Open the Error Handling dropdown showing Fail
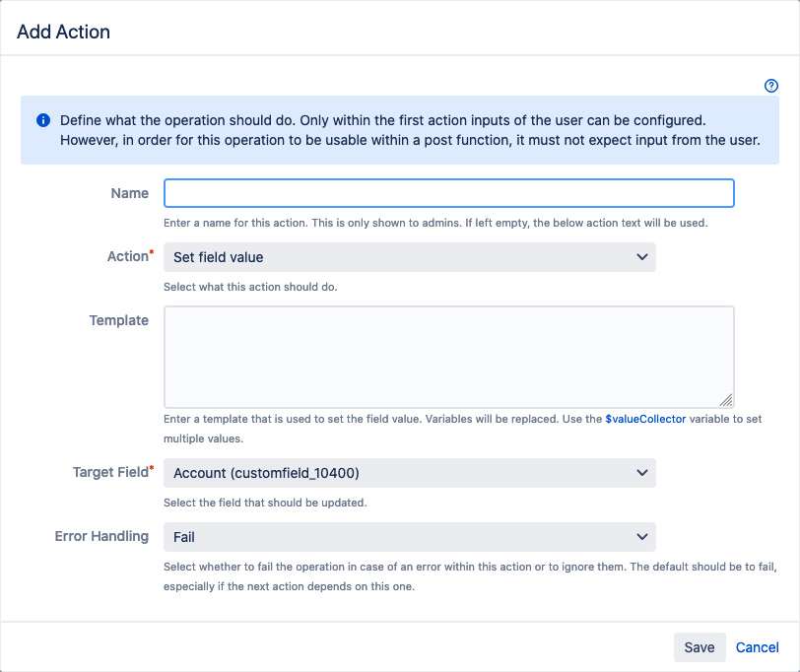 (x=410, y=537)
